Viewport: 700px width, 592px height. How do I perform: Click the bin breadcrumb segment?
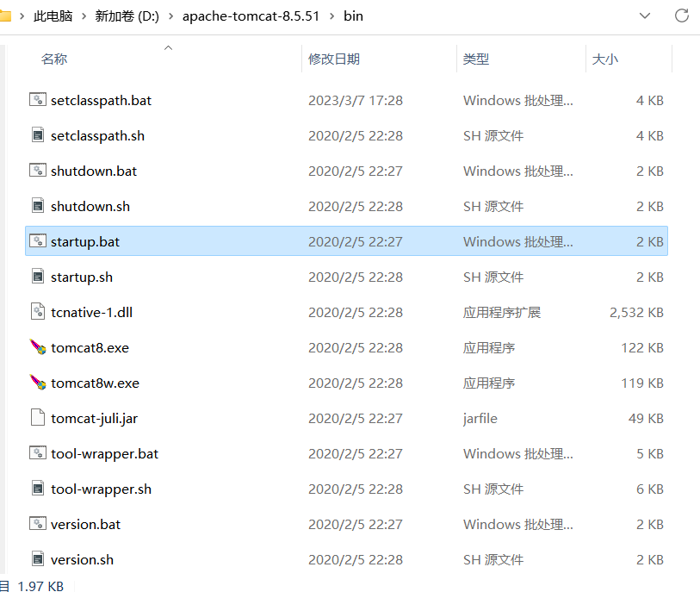point(353,16)
